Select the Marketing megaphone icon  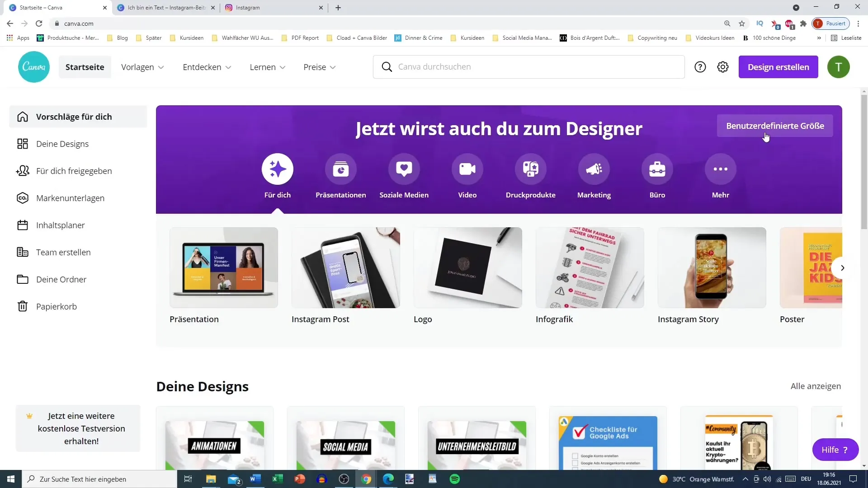pos(594,169)
